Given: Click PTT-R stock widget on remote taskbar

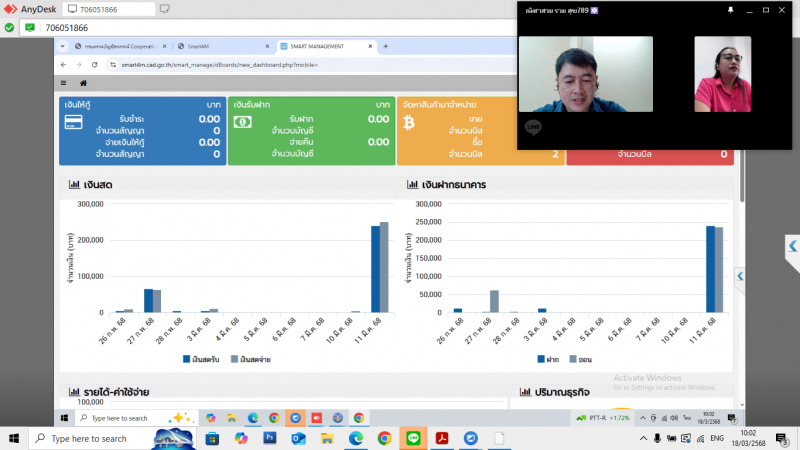Looking at the screenshot, I should [603, 418].
